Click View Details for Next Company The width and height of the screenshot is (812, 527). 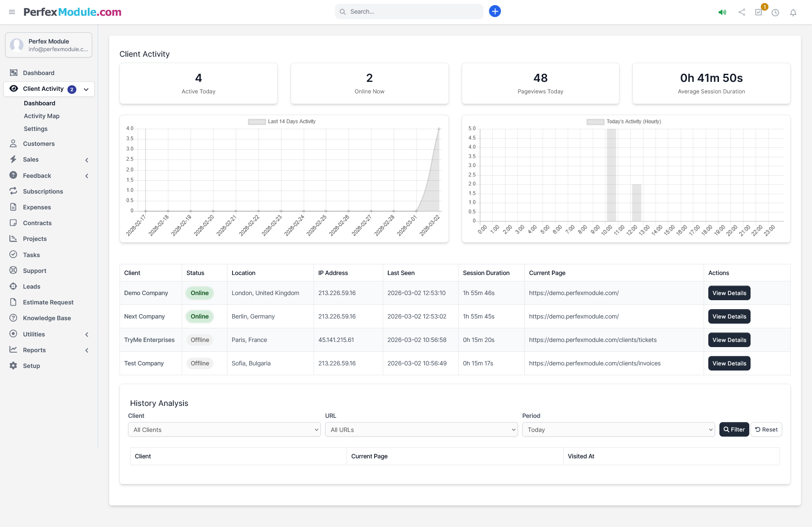pyautogui.click(x=729, y=316)
